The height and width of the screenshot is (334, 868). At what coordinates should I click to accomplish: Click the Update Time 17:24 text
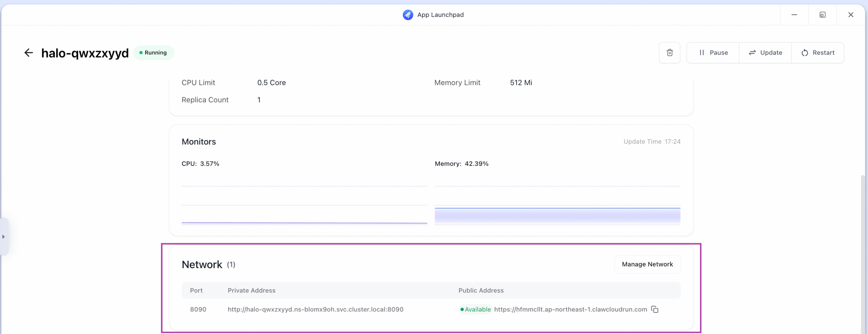[652, 142]
